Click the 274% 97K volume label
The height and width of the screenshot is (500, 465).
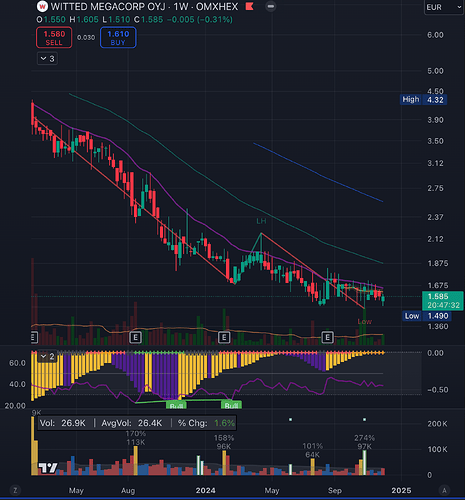point(364,442)
